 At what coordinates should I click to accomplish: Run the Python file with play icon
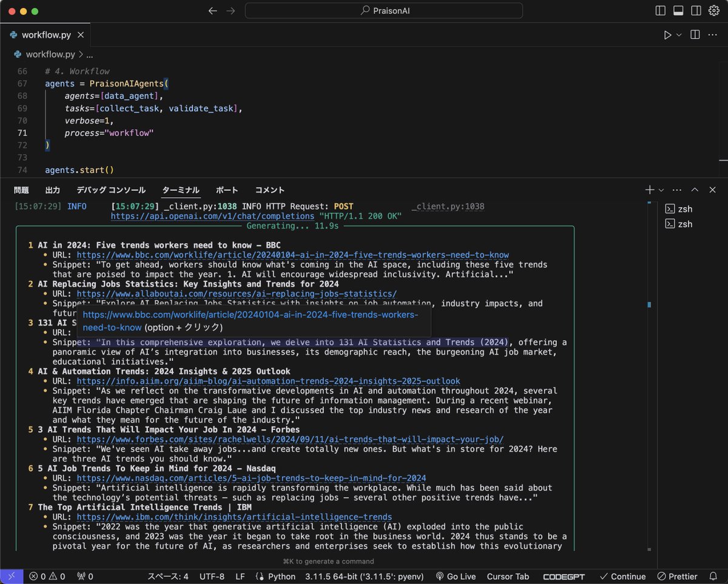point(667,35)
